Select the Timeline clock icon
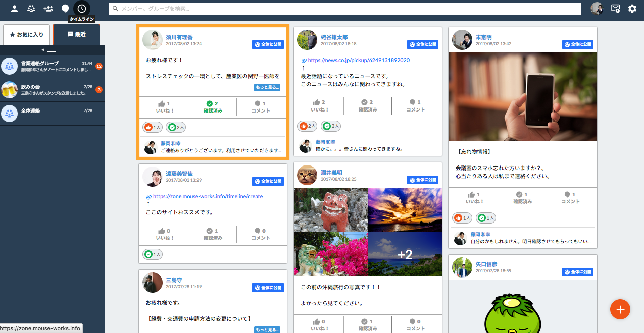The image size is (644, 333). point(82,8)
